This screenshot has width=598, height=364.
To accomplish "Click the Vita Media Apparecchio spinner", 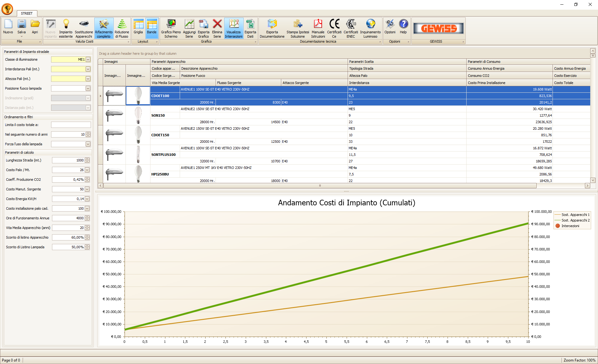I will point(87,228).
